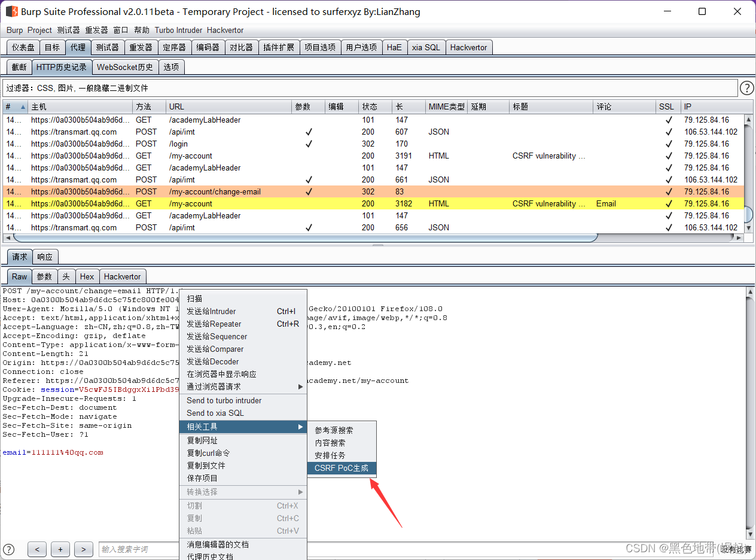756x560 pixels.
Task: Switch to the 项目选项 tab
Action: click(x=321, y=47)
